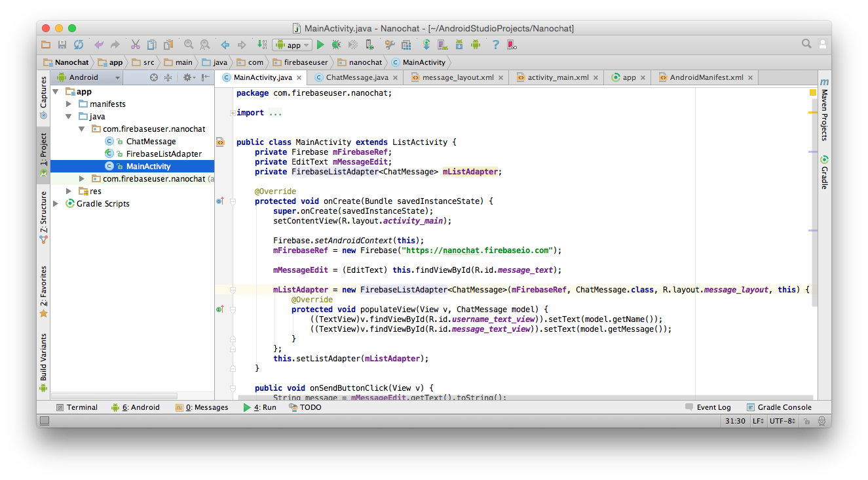868x480 pixels.
Task: Click Sync Project with Gradle Files icon
Action: 426,45
